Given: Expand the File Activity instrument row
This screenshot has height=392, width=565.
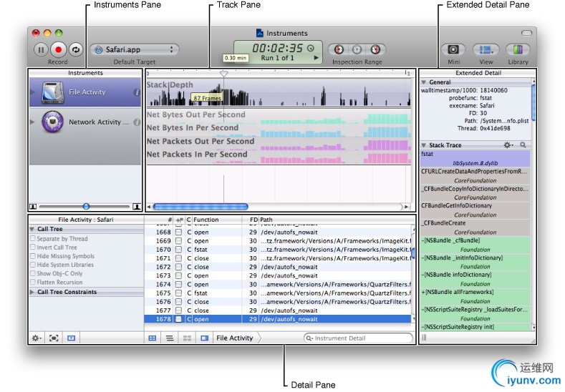Looking at the screenshot, I should [33, 92].
